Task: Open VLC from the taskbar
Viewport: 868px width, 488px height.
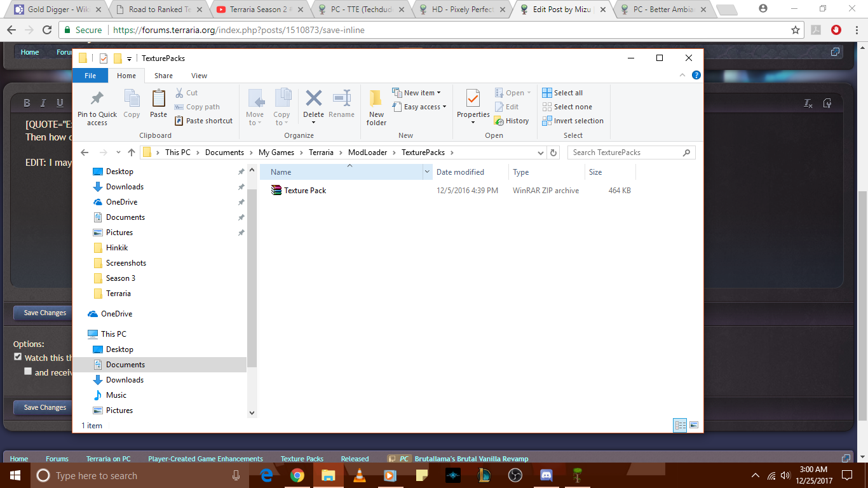Action: click(x=359, y=475)
